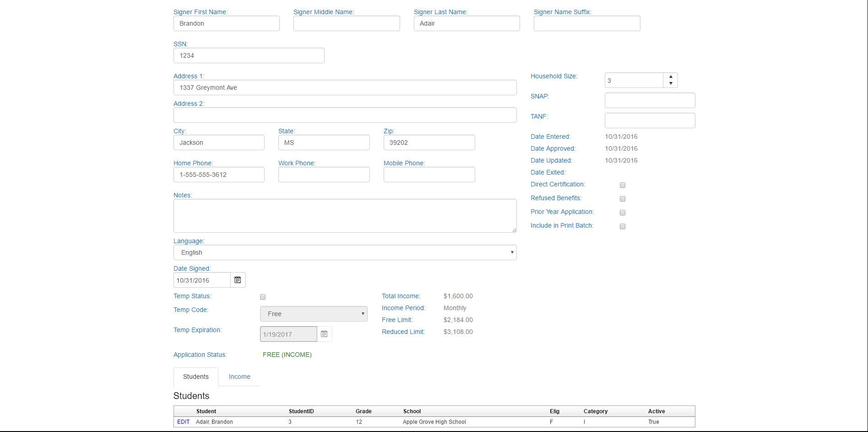Expand the Language dropdown
The height and width of the screenshot is (432, 868).
pyautogui.click(x=345, y=252)
